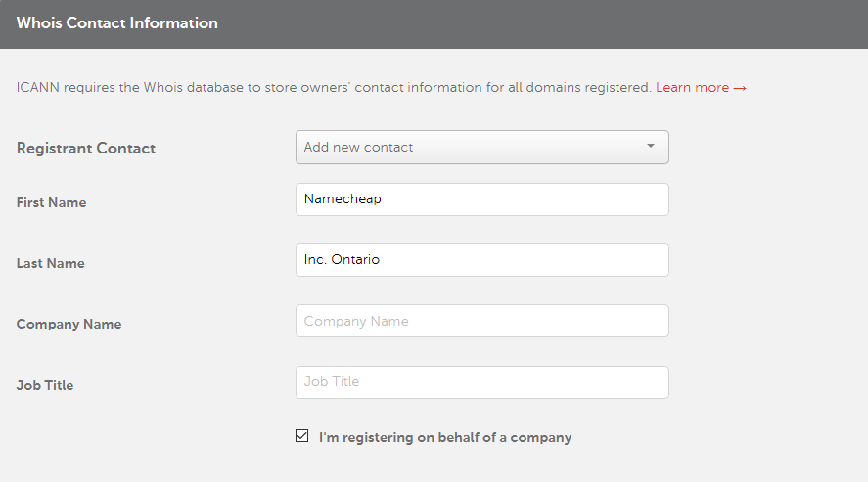The image size is (868, 482).
Task: Select the 'Add new contact' combo box text
Action: point(358,147)
